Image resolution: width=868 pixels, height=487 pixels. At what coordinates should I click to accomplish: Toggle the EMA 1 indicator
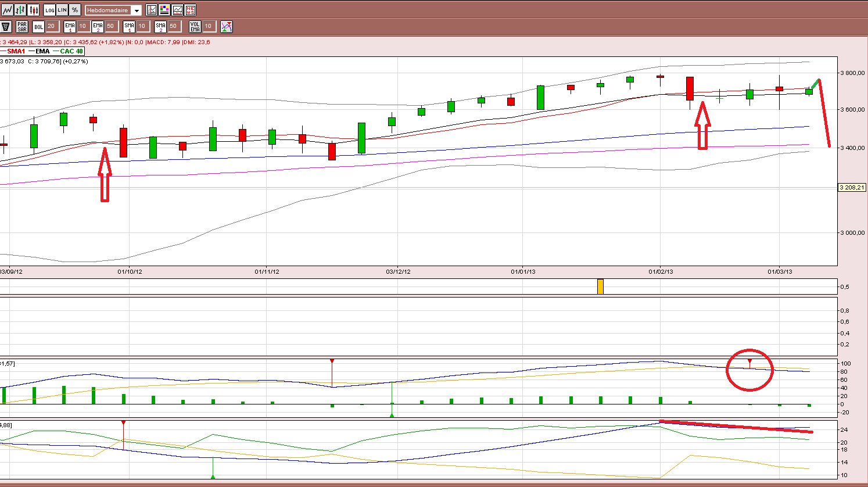click(x=70, y=27)
